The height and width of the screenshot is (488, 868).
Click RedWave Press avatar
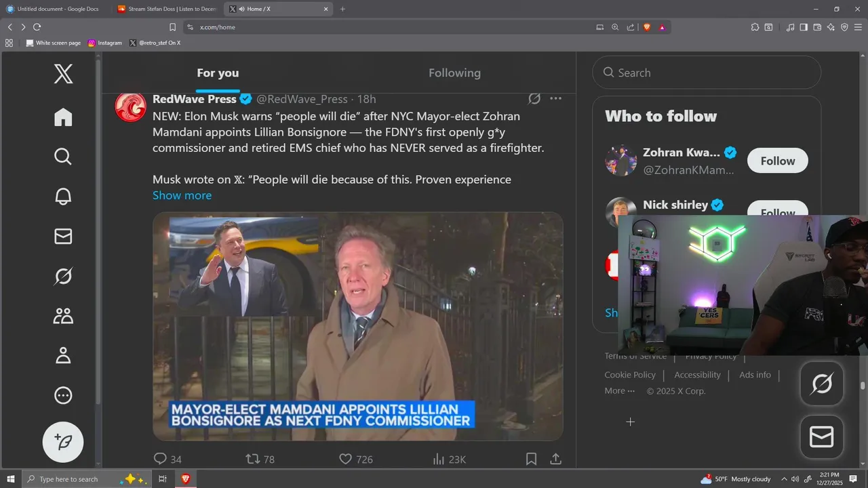point(130,107)
